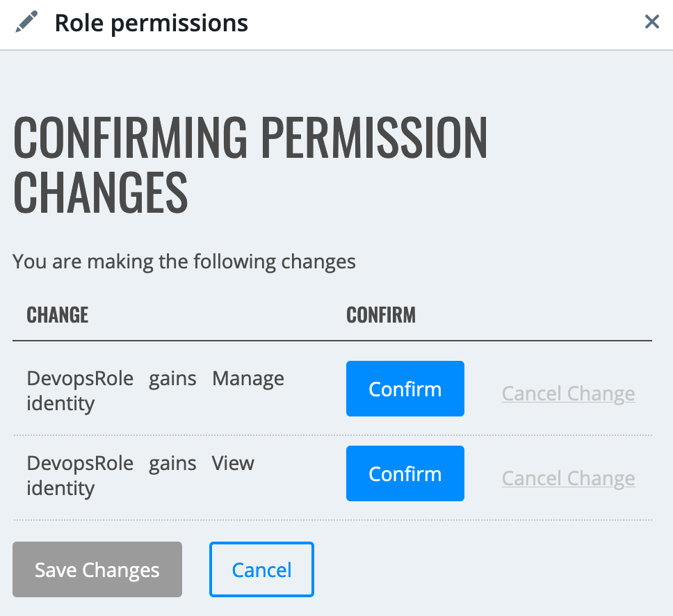Click the word Manage in first change row
The height and width of the screenshot is (616, 673).
coord(248,380)
